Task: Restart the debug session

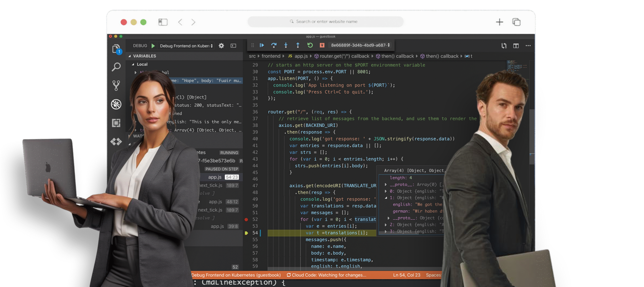Action: coord(310,45)
